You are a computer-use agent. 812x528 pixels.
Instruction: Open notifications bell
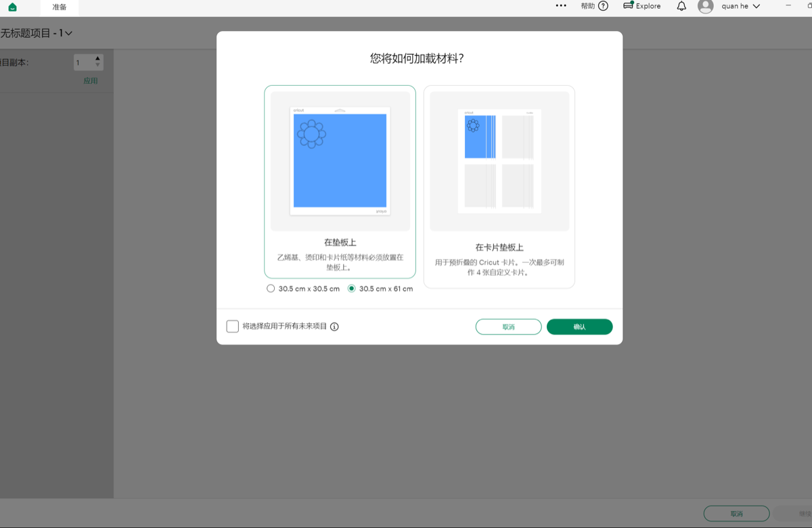click(x=681, y=6)
